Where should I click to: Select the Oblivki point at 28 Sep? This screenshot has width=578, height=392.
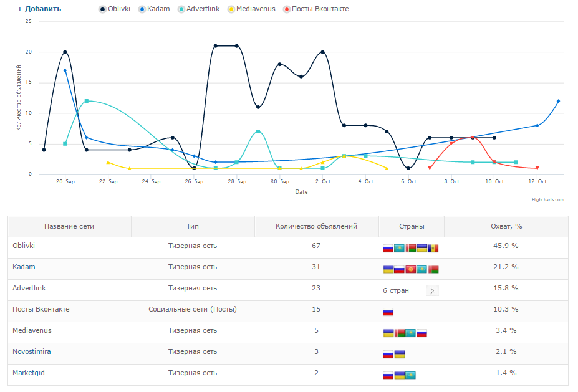point(237,46)
